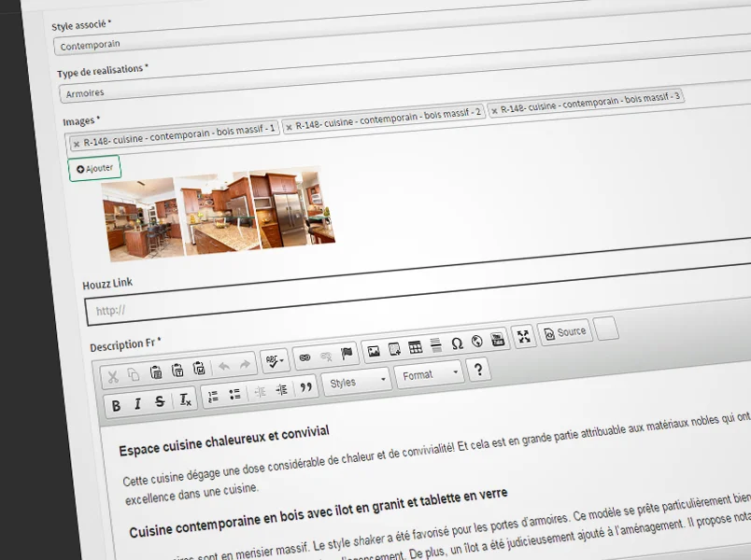
Task: Click the special character Omega icon
Action: coord(457,343)
